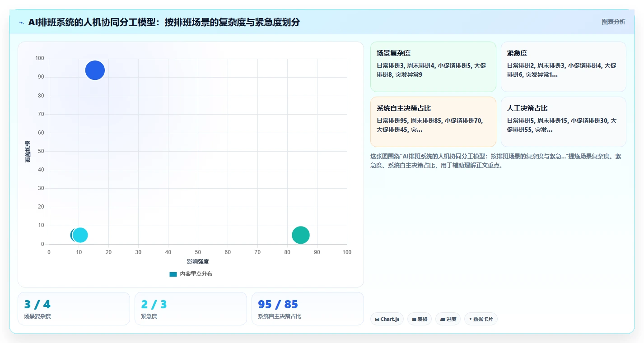Click the 日常排班95 text in 系统自主决策占比 card
The width and height of the screenshot is (644, 343).
click(x=392, y=121)
